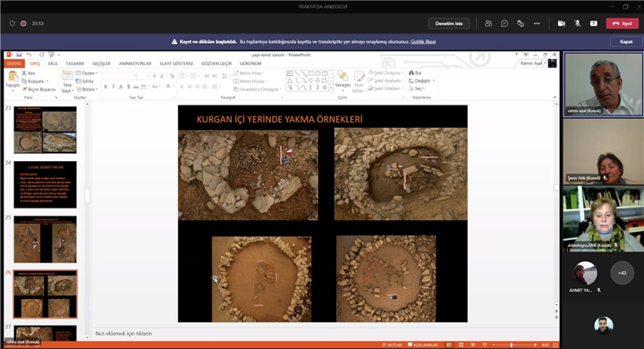Open the font size combo box
The height and width of the screenshot is (349, 644).
pyautogui.click(x=144, y=76)
